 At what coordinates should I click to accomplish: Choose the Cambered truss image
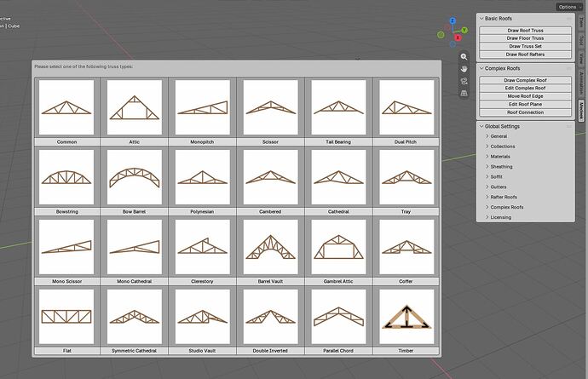[270, 177]
